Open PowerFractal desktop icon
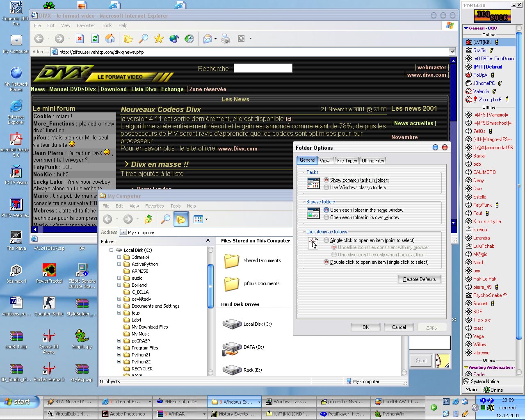The image size is (525, 420). point(49,270)
